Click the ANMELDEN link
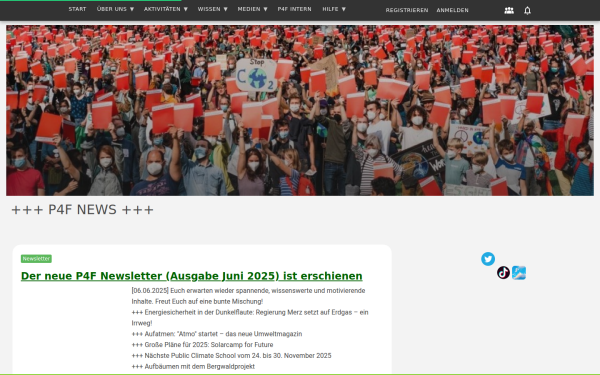The image size is (600, 375). pos(452,10)
